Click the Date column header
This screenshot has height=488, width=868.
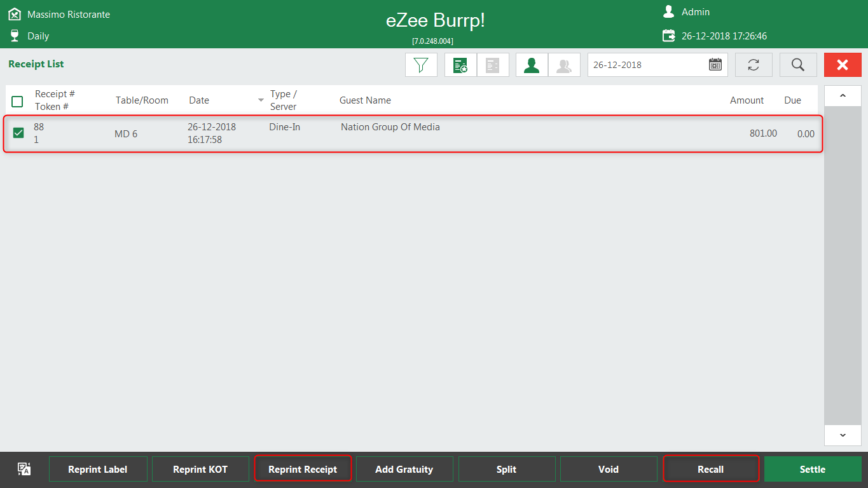(199, 100)
